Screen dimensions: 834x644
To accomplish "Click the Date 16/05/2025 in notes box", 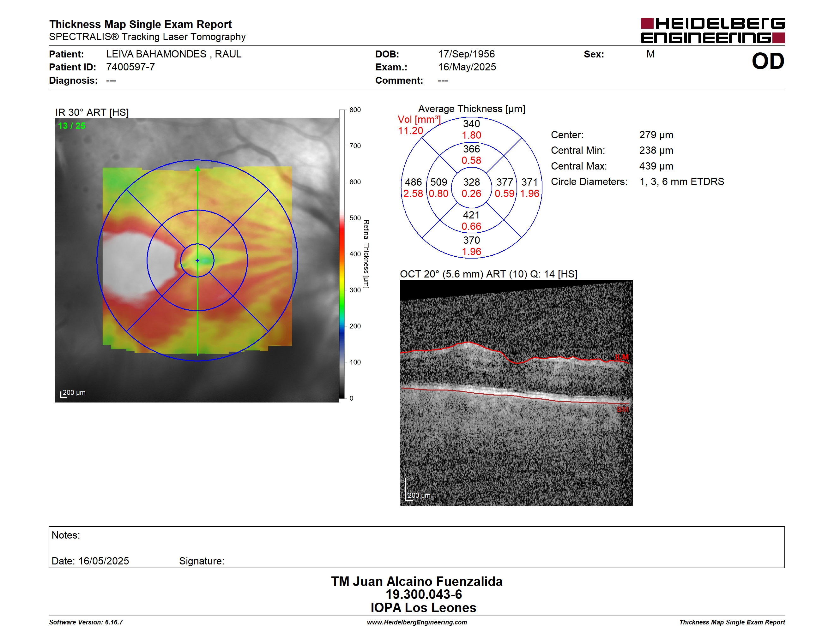I will 90,561.
